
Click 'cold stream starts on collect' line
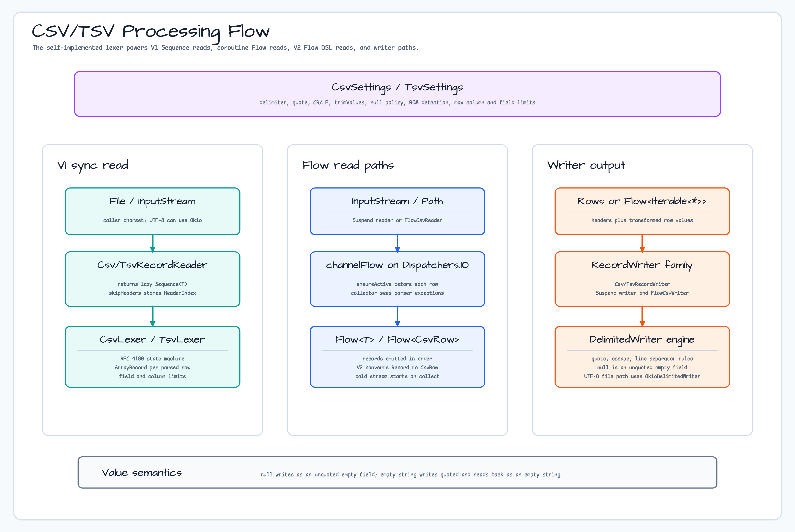coord(397,376)
